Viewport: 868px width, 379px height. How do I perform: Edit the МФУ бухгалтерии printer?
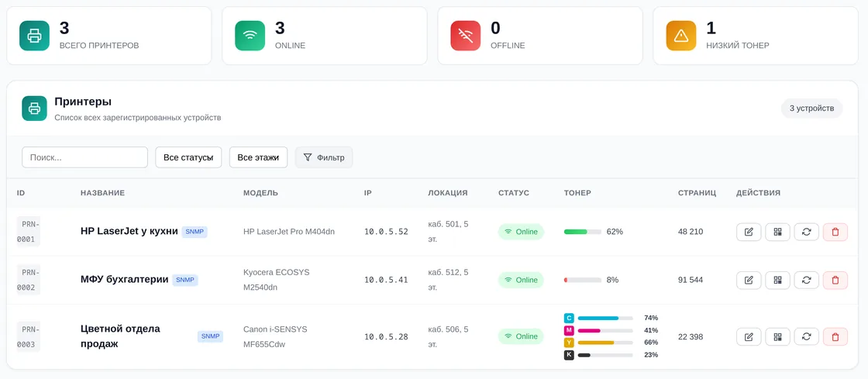(x=749, y=280)
